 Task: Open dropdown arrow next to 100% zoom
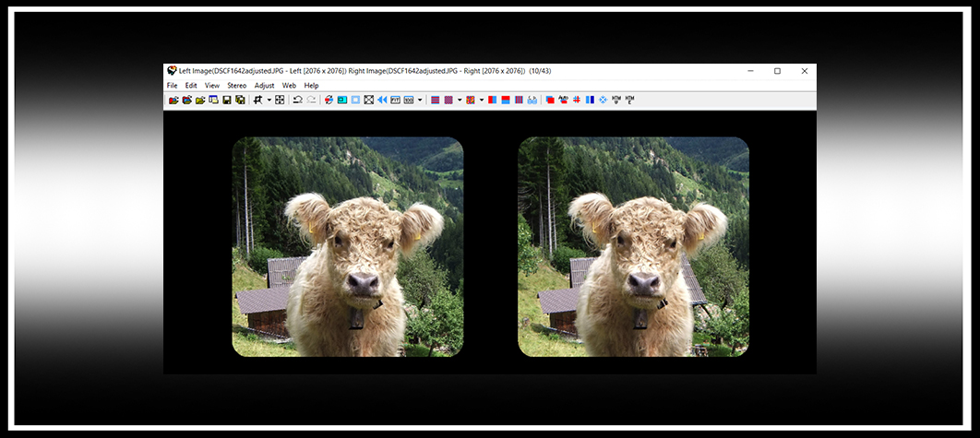tap(420, 100)
